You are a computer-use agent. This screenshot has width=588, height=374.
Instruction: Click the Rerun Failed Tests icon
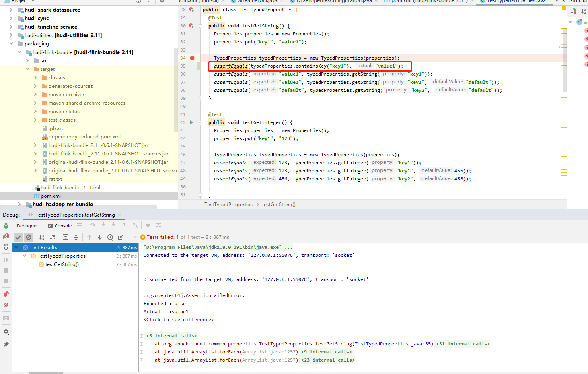6,236
